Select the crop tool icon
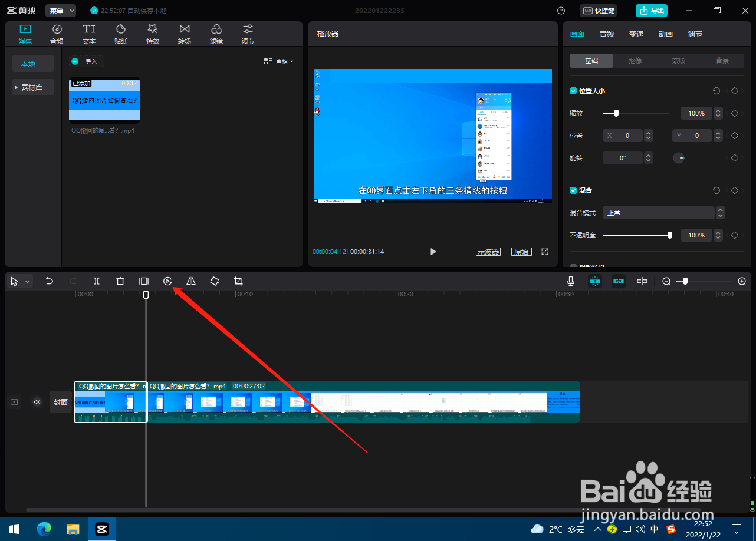Image resolution: width=756 pixels, height=541 pixels. 238,281
